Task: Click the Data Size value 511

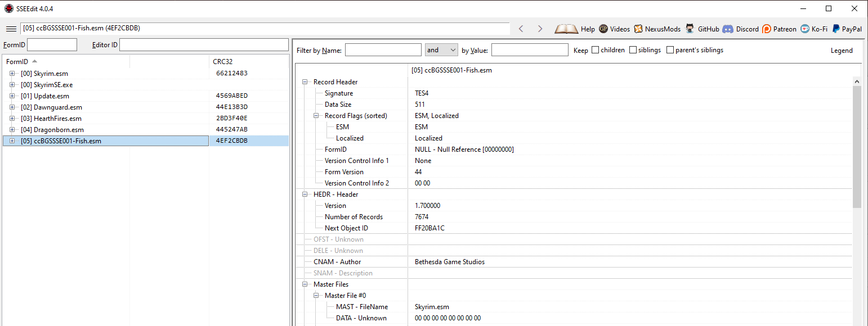Action: pos(420,105)
